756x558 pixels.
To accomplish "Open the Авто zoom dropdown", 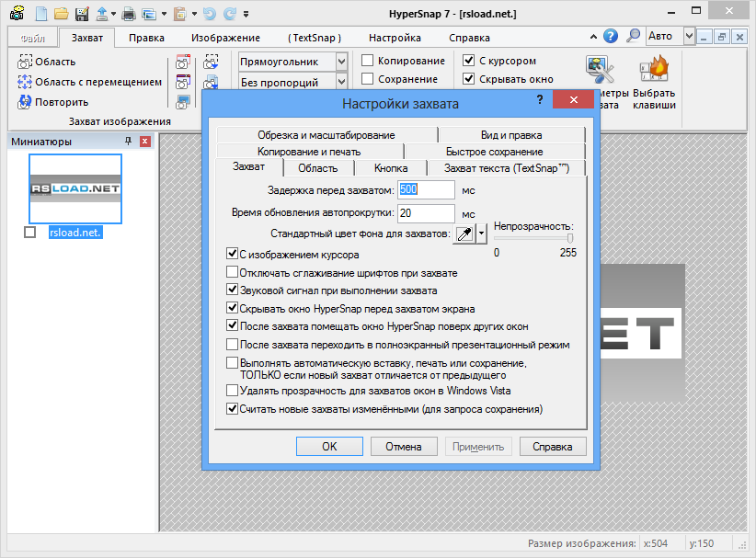I will 689,36.
